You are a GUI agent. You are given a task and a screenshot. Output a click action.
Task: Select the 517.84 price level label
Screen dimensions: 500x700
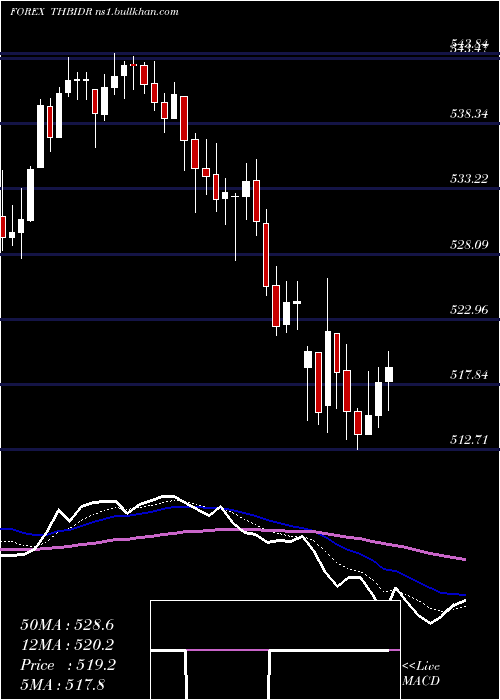point(468,375)
